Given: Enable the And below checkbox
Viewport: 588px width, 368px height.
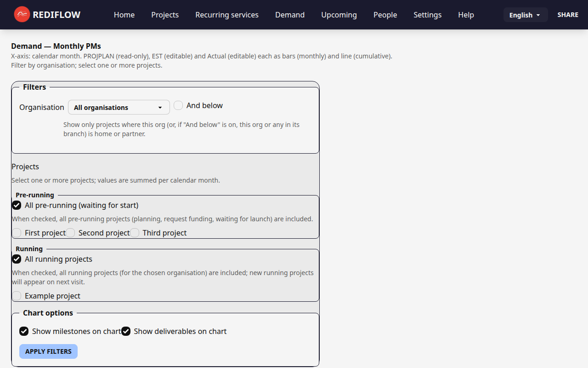Looking at the screenshot, I should pos(178,105).
